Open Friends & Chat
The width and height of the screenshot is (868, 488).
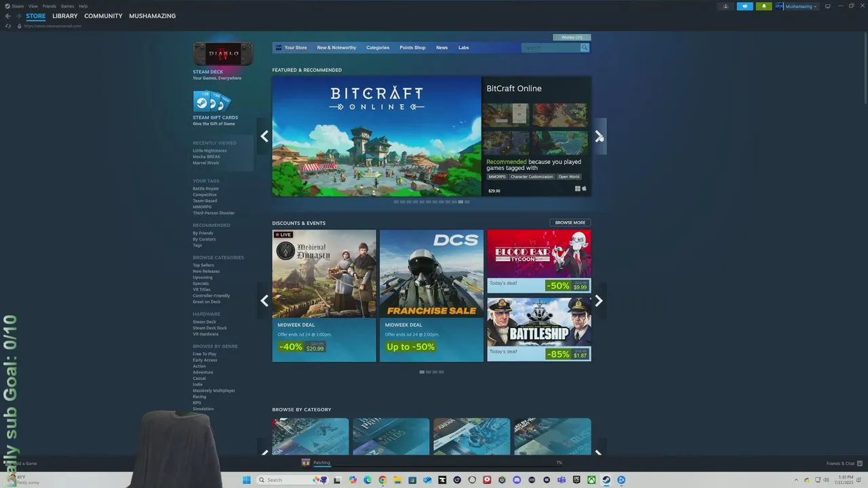pyautogui.click(x=841, y=463)
